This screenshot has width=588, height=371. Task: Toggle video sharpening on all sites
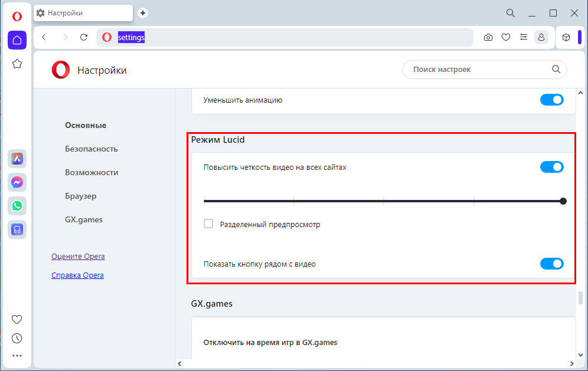click(551, 167)
